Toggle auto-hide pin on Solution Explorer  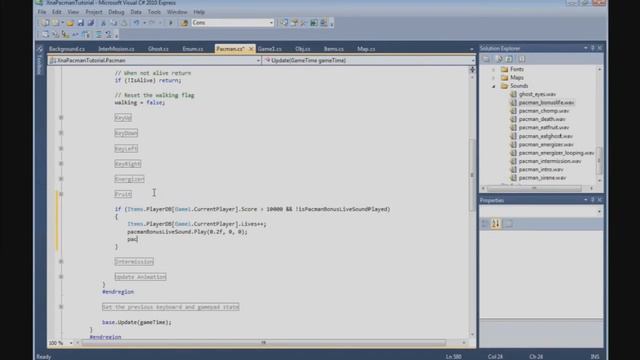pyautogui.click(x=592, y=48)
